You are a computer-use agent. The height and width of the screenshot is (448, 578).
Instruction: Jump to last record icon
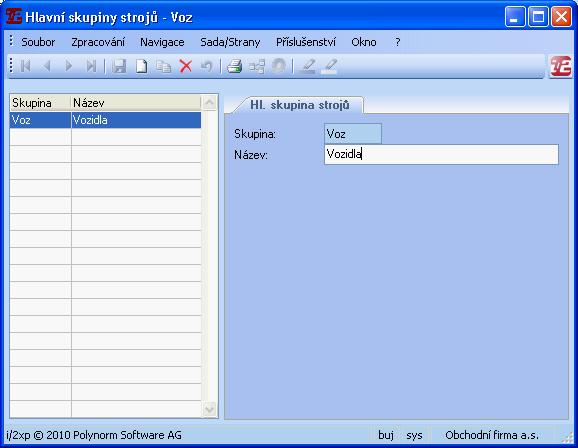(x=91, y=66)
